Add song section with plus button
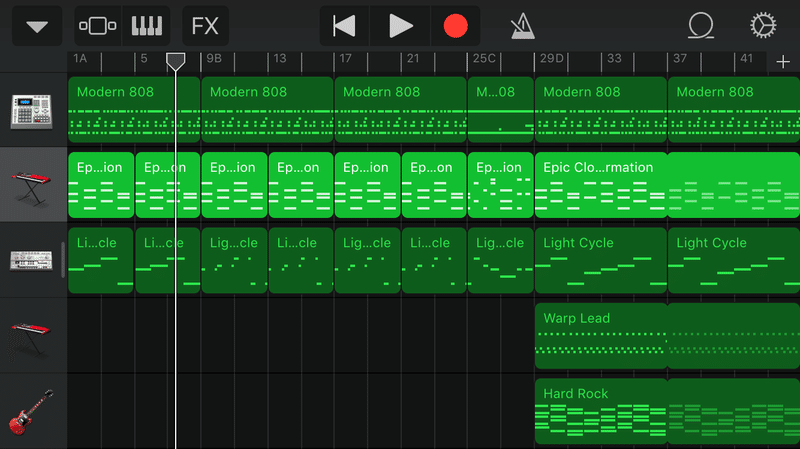Screen dimensions: 800x449 (x=783, y=62)
